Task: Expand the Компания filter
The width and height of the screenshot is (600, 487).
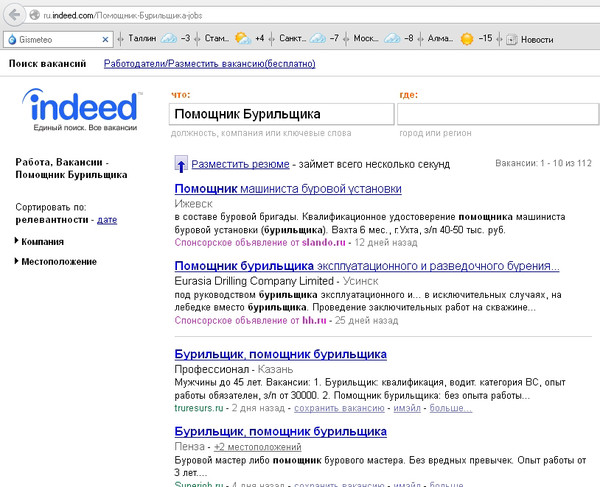Action: click(x=39, y=241)
